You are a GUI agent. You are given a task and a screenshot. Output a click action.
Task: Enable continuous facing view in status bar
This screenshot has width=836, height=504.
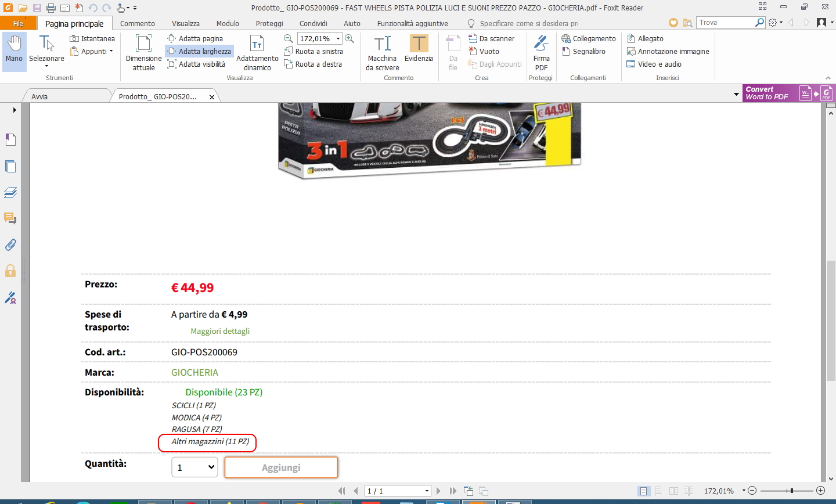(x=689, y=491)
